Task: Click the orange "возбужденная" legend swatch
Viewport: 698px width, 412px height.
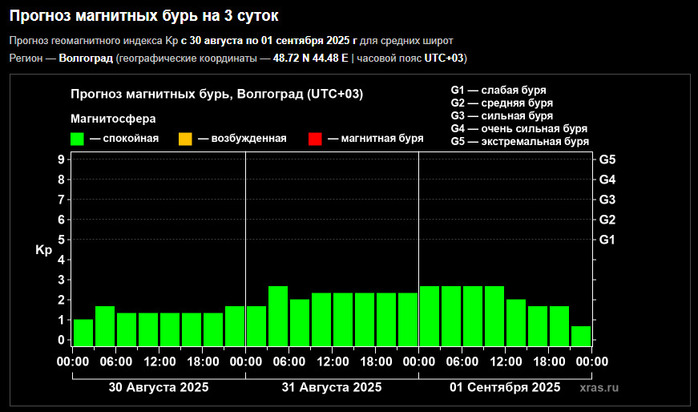Action: click(x=185, y=138)
